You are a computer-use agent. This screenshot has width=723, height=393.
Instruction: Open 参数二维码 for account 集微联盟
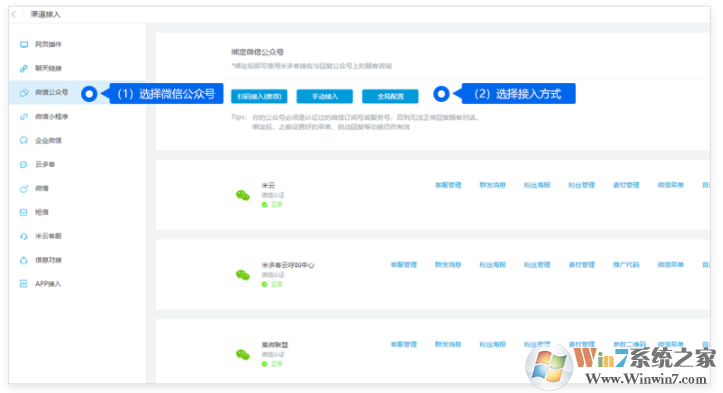(629, 344)
